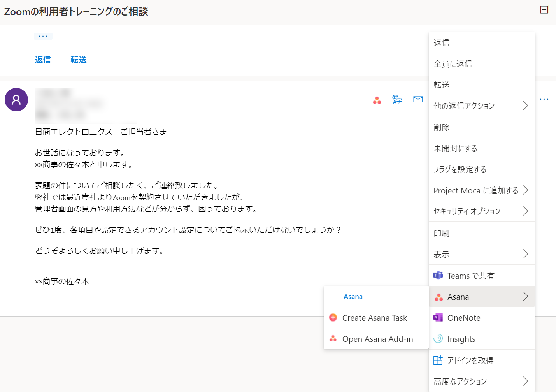Expand Project Moca に追加する submenu arrow

[526, 190]
